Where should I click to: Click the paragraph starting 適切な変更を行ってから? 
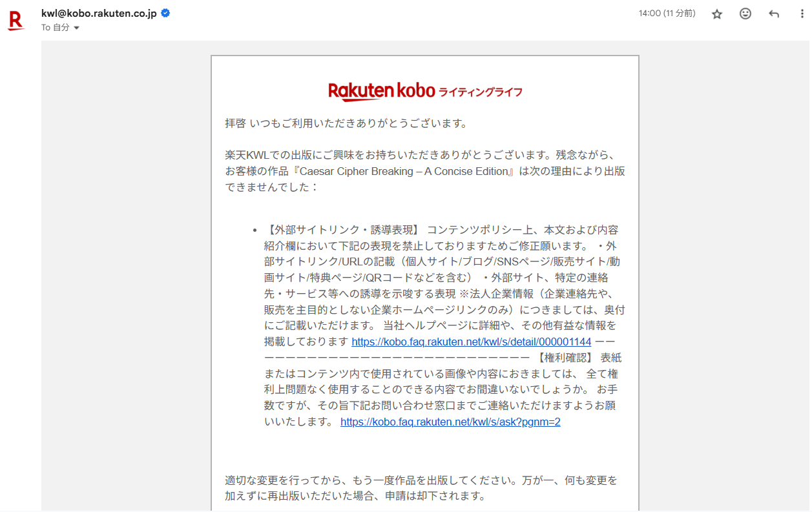(x=421, y=489)
